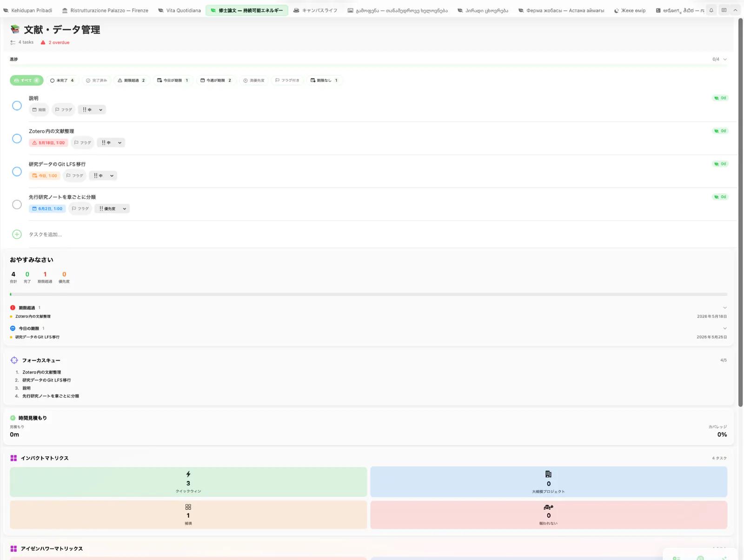Open the green クイックウィン quadrant
Screen dimensions: 744x560
coord(188,482)
